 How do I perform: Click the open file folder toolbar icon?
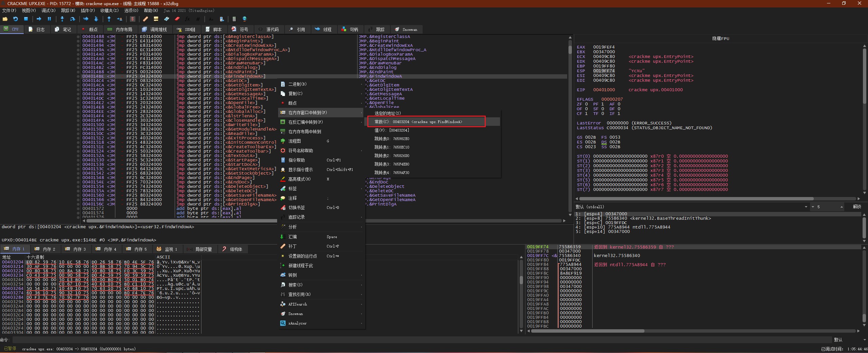(5, 19)
